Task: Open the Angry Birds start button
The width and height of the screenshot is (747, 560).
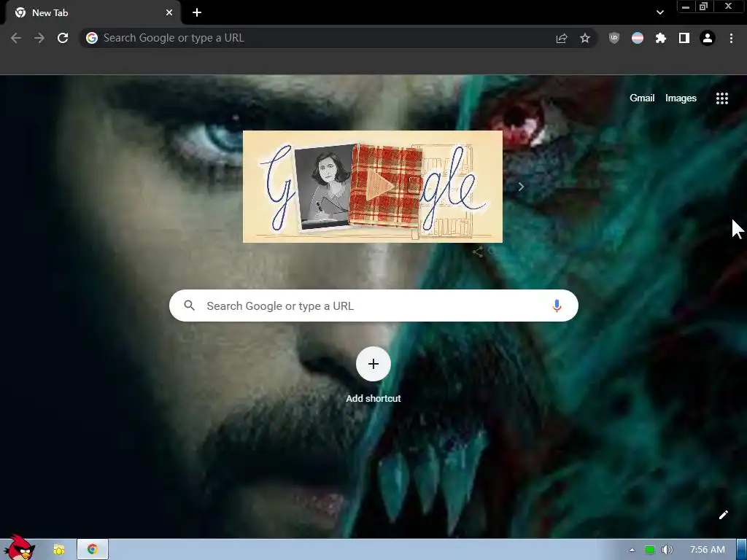Action: (x=19, y=548)
